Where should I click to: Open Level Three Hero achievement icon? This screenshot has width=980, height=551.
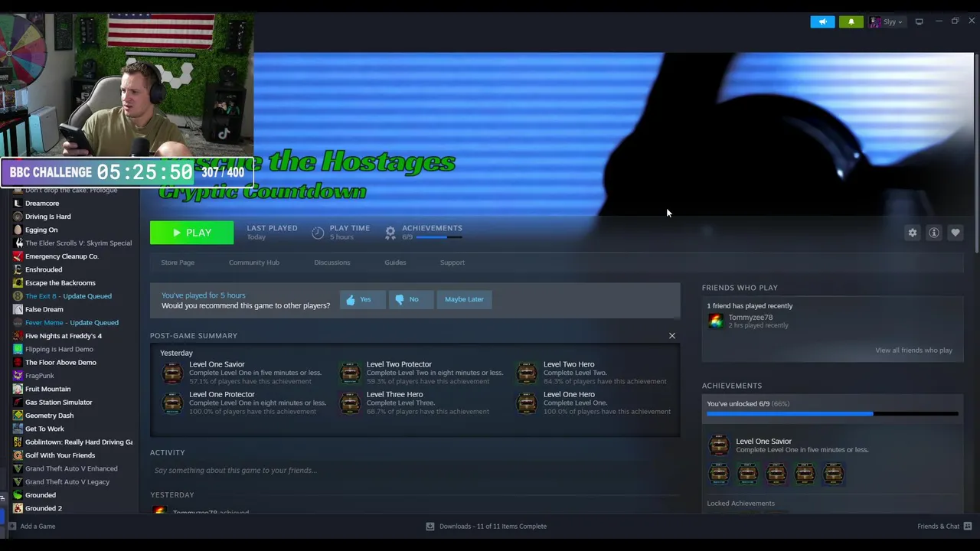tap(350, 403)
